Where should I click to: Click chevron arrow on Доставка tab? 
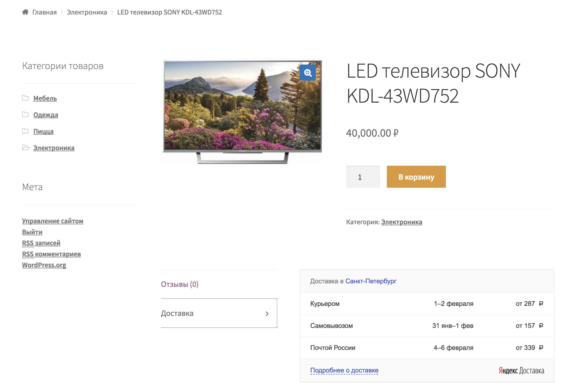click(267, 314)
